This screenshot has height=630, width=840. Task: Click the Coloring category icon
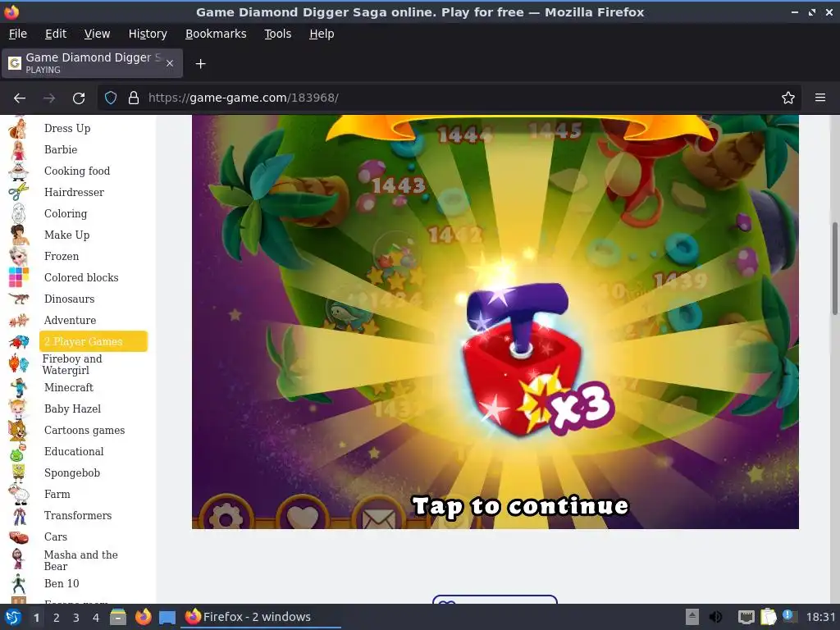coord(18,214)
